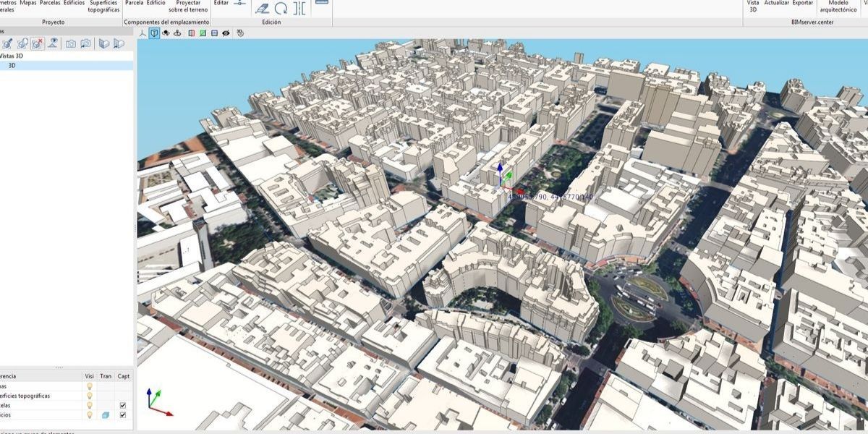Click the eye visibility icon in viewport toolbar
868x434 pixels.
pyautogui.click(x=226, y=33)
